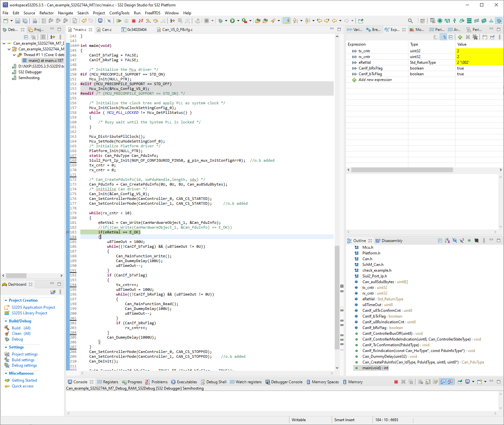The image size is (504, 425).
Task: Add a new expression with the green plus
Action: tap(460, 37)
